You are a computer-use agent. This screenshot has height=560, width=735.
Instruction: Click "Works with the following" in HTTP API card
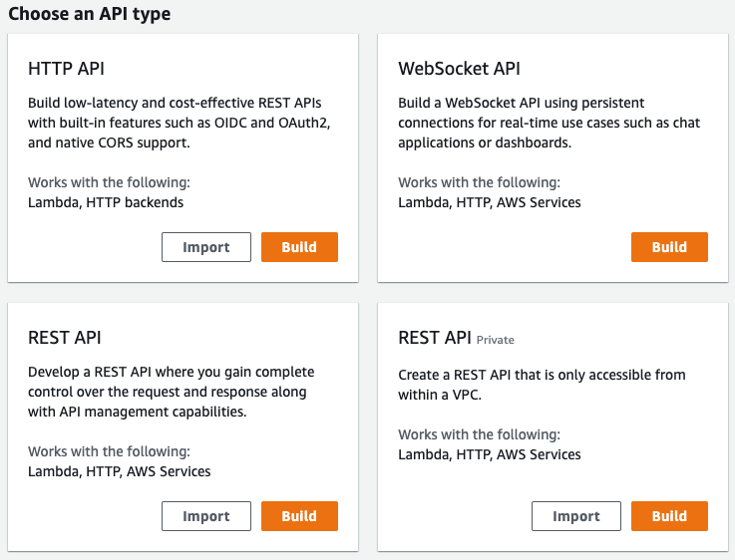109,182
